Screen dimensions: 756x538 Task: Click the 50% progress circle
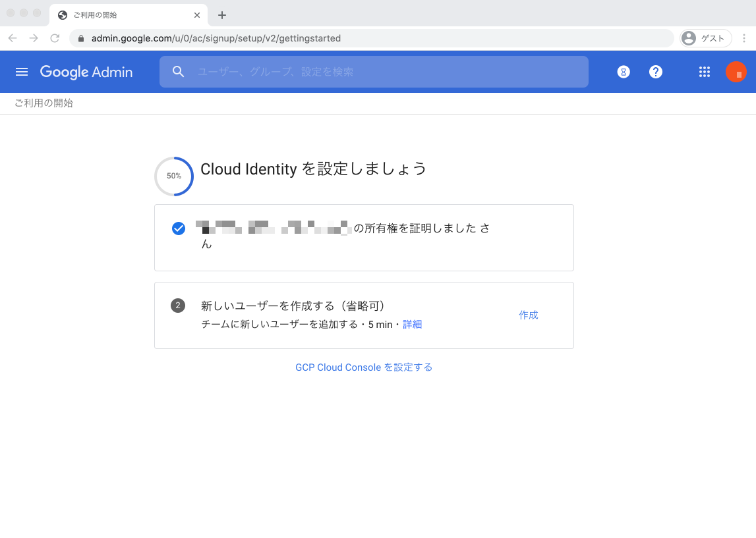point(174,176)
